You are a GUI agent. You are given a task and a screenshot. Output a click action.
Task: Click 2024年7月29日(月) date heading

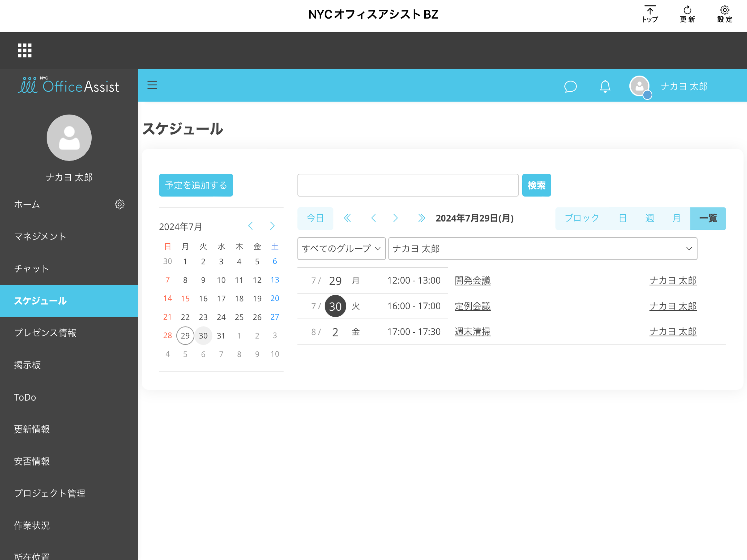coord(474,218)
